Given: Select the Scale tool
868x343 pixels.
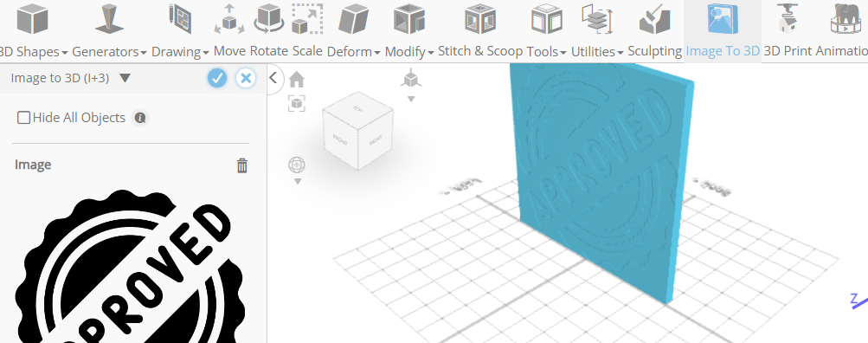Looking at the screenshot, I should point(307,30).
